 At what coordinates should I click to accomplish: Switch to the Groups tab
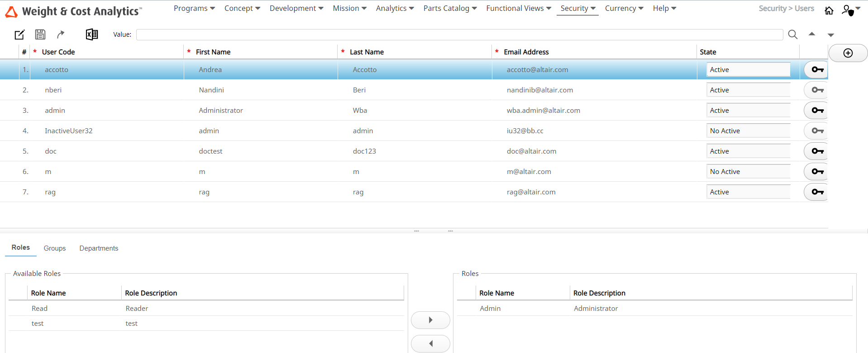55,248
